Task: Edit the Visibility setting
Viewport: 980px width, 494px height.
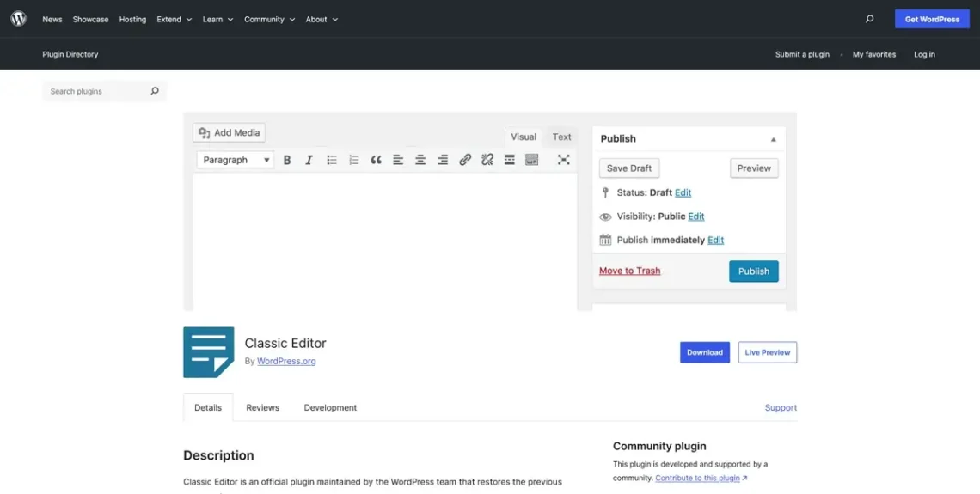Action: (x=696, y=217)
